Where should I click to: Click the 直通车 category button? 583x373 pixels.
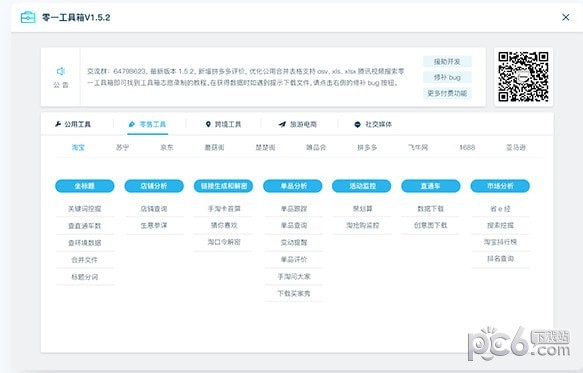click(431, 186)
